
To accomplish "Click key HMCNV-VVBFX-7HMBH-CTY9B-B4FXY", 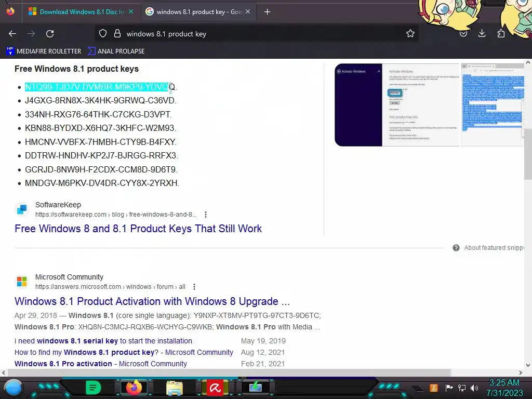I will 100,142.
